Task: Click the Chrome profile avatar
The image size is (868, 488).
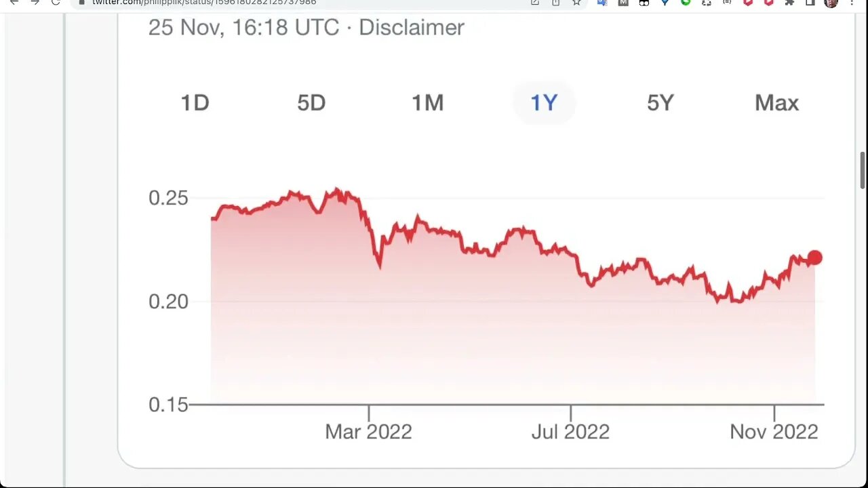Action: point(831,3)
